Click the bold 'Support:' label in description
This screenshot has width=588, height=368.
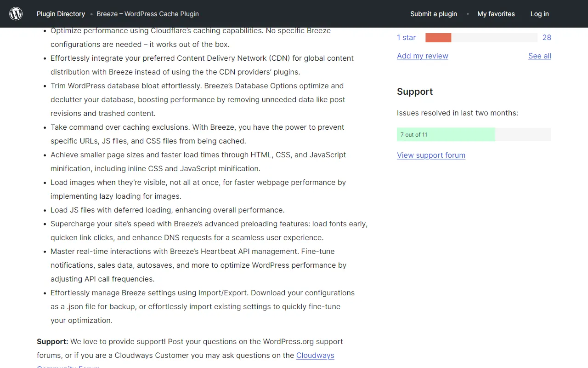pos(52,342)
